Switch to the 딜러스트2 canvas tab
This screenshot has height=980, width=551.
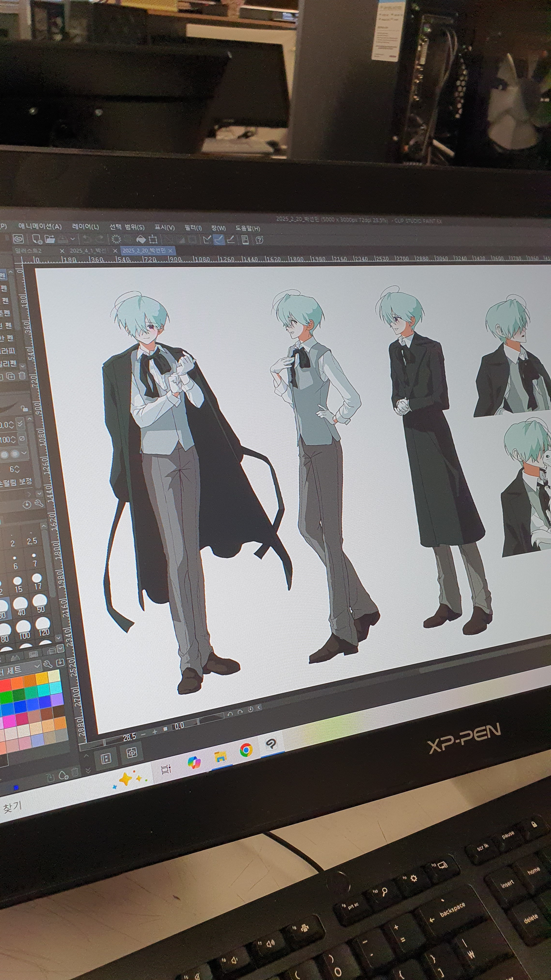coord(28,250)
